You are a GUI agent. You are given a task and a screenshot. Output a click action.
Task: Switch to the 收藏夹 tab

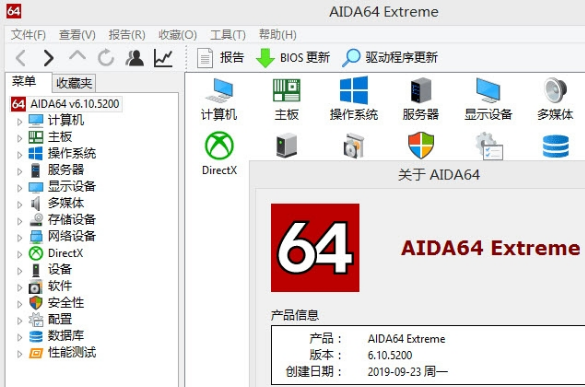74,83
